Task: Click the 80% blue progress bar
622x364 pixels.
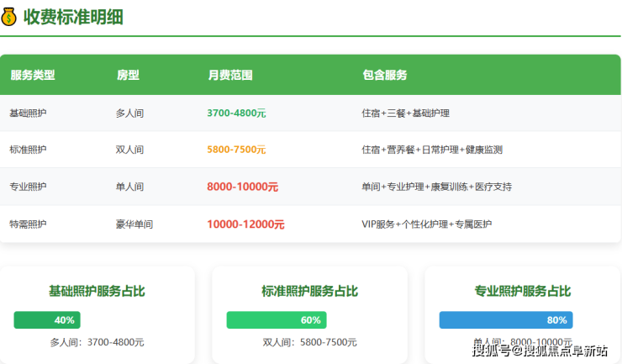Action: [505, 320]
